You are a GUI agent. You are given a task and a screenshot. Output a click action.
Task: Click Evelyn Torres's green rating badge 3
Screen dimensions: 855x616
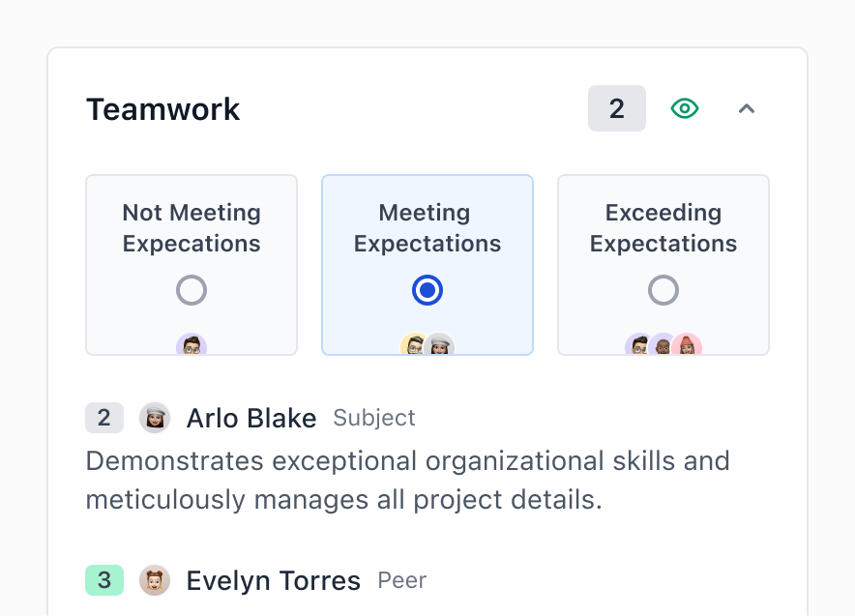[104, 580]
